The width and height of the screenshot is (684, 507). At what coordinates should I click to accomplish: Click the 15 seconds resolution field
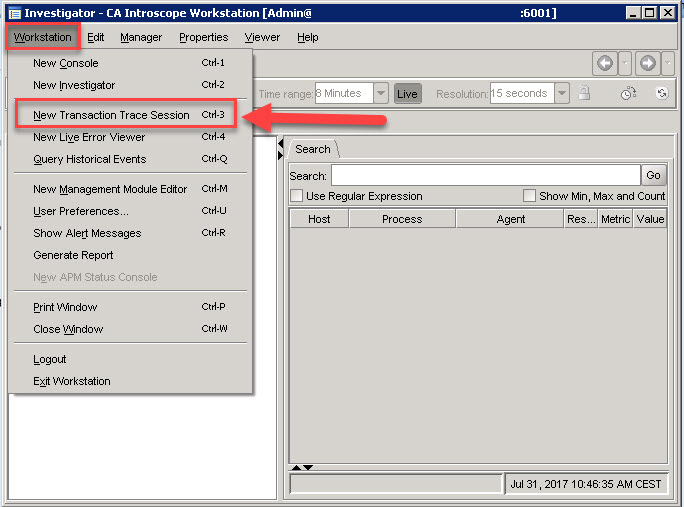click(x=522, y=93)
